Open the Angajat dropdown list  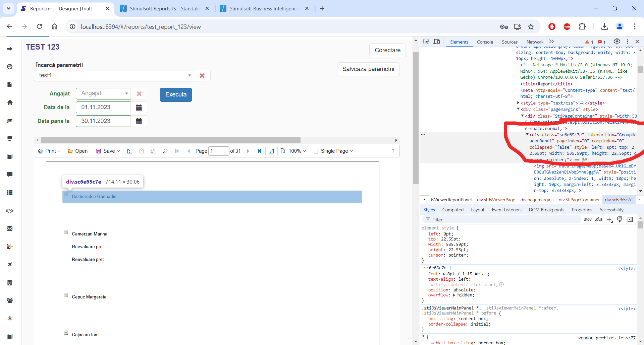pos(103,93)
